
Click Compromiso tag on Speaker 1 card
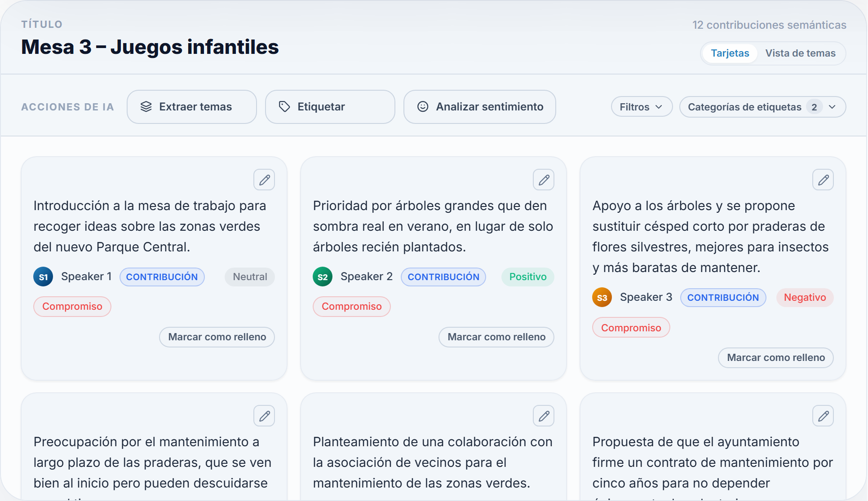(72, 307)
